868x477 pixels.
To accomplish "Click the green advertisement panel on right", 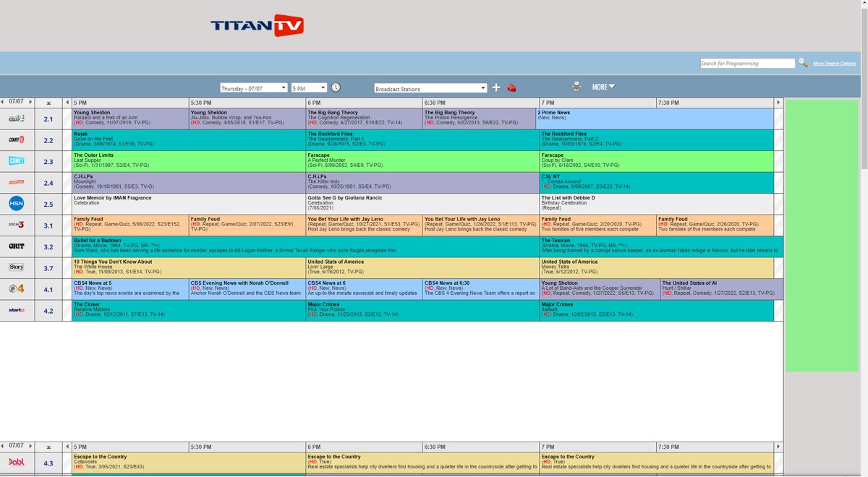I will point(822,236).
